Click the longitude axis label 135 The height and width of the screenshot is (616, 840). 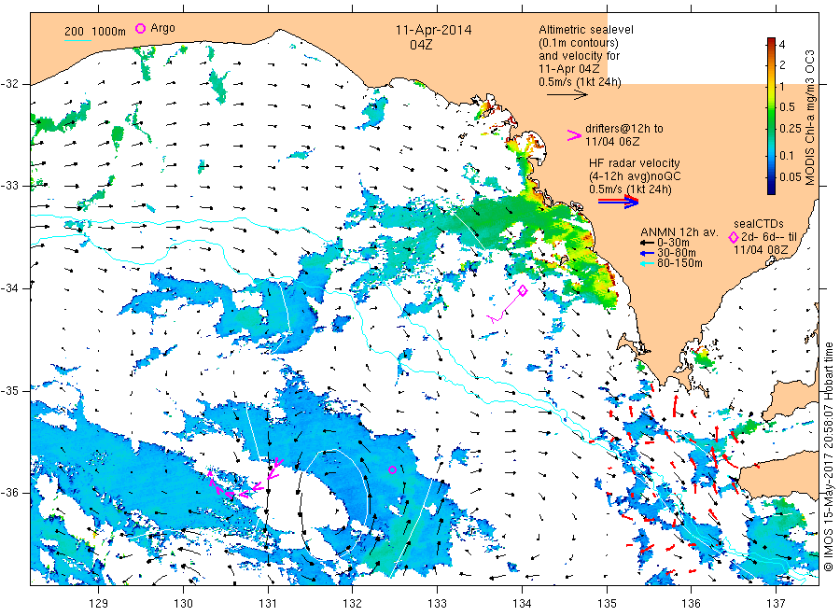point(607,604)
